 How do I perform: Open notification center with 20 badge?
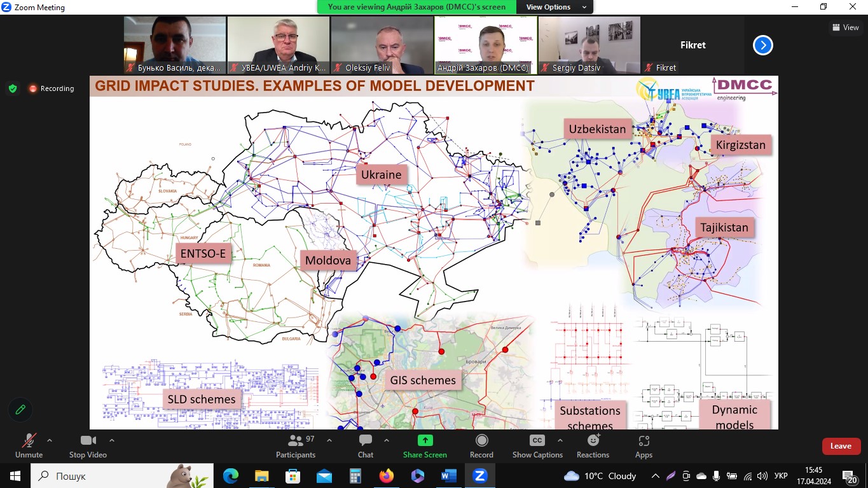point(850,476)
